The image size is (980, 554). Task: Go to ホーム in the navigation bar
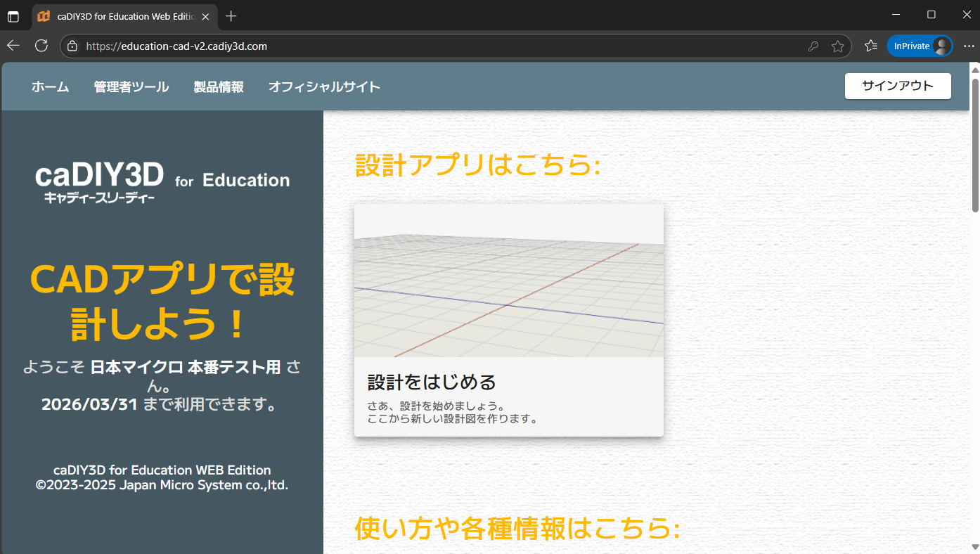pos(51,87)
